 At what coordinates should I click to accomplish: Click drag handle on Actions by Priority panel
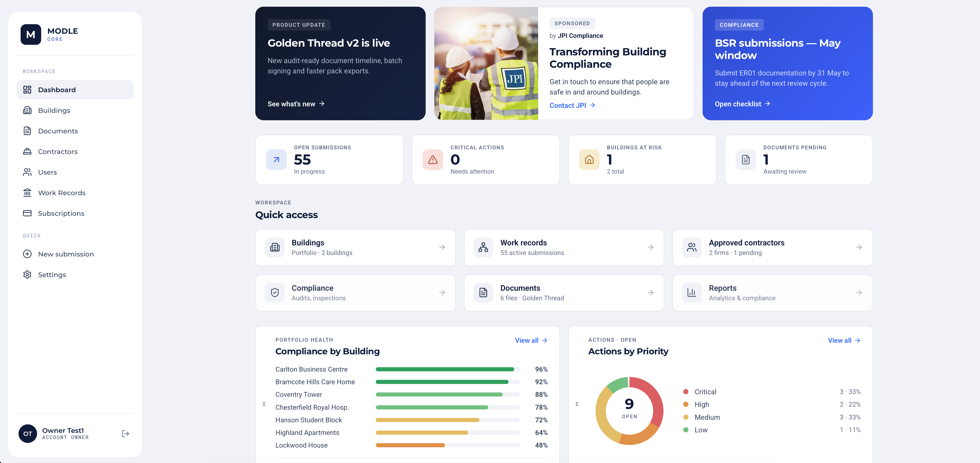click(x=577, y=404)
